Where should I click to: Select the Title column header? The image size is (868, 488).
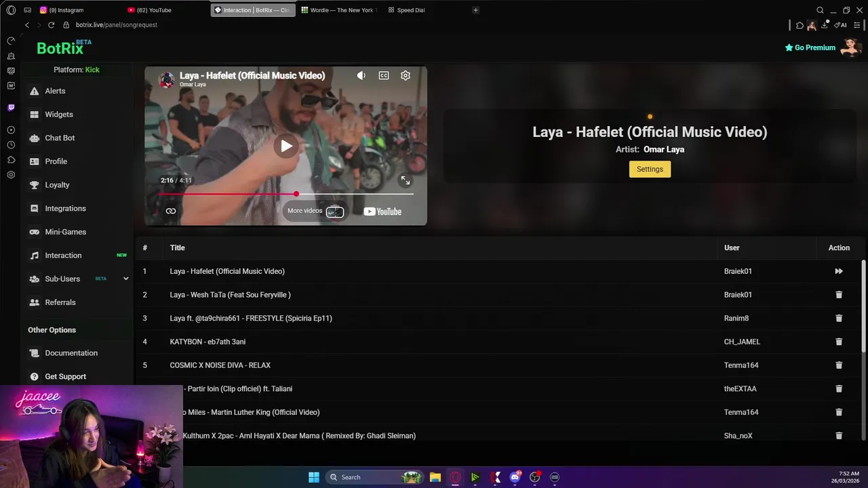coord(178,248)
